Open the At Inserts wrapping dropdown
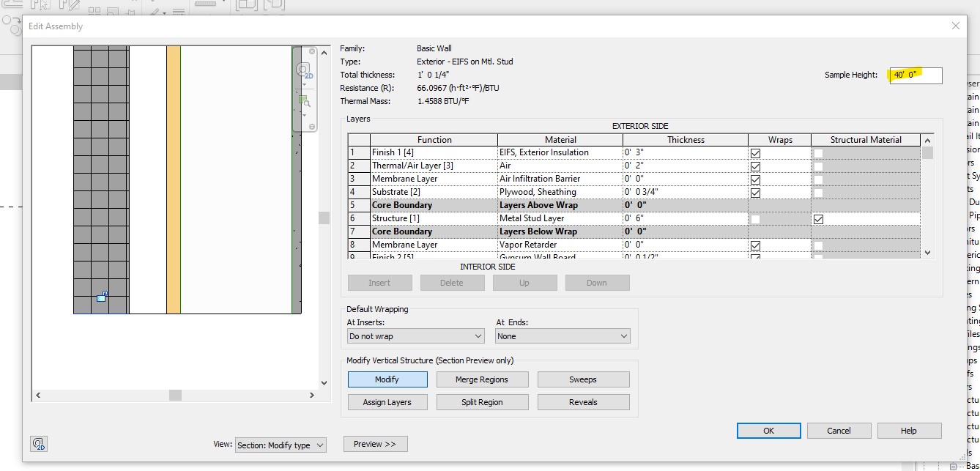This screenshot has height=471, width=980. click(416, 336)
